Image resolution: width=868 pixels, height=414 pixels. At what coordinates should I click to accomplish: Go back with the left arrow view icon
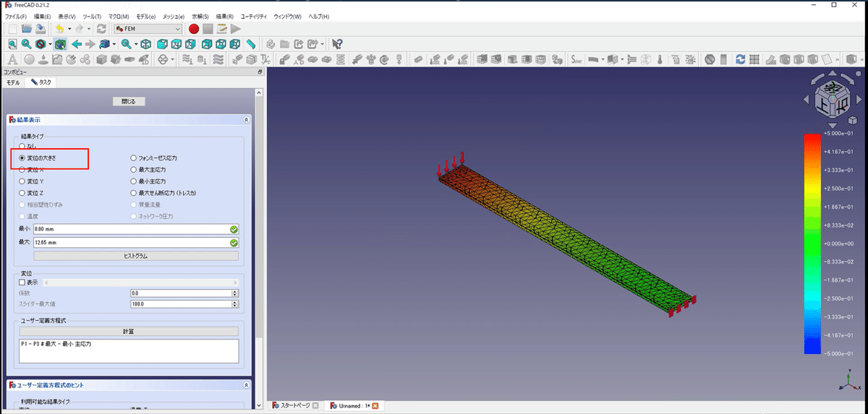77,44
